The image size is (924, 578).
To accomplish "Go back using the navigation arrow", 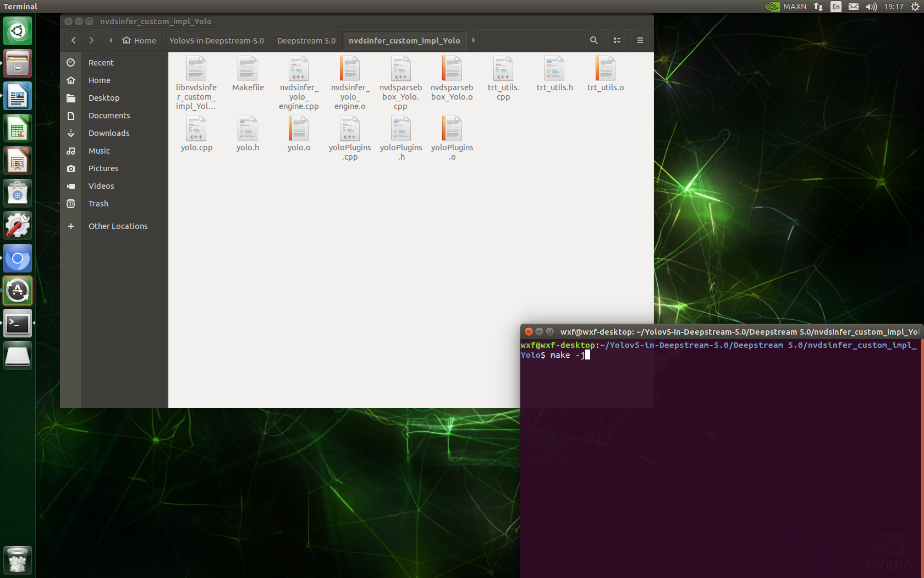I will (73, 40).
